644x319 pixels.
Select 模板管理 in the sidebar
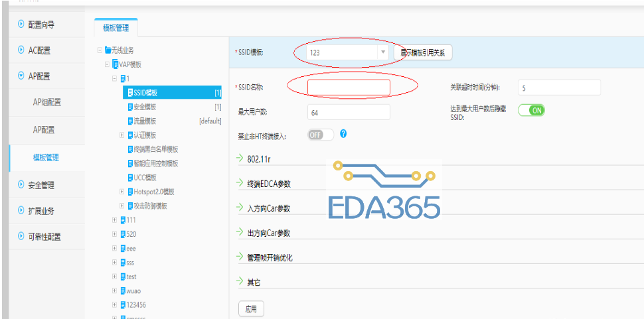click(x=47, y=158)
